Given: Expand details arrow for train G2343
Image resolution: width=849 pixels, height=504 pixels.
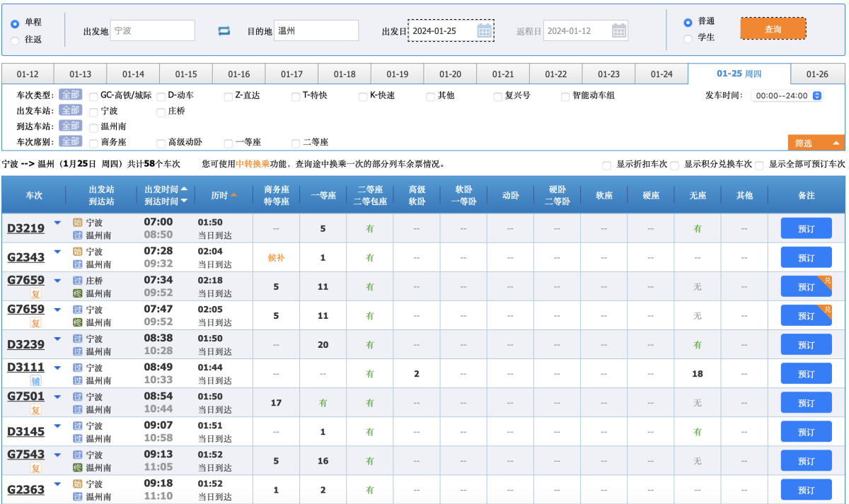Looking at the screenshot, I should click(x=58, y=252).
